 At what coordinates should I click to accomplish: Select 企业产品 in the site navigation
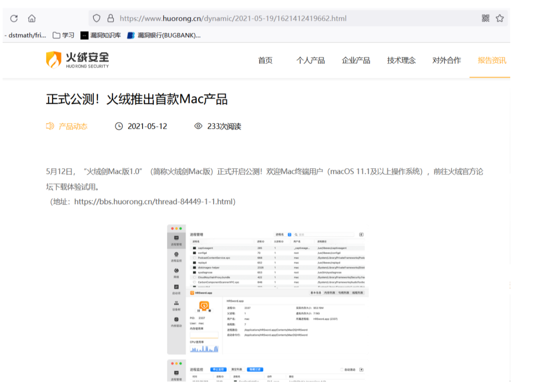[x=355, y=60]
